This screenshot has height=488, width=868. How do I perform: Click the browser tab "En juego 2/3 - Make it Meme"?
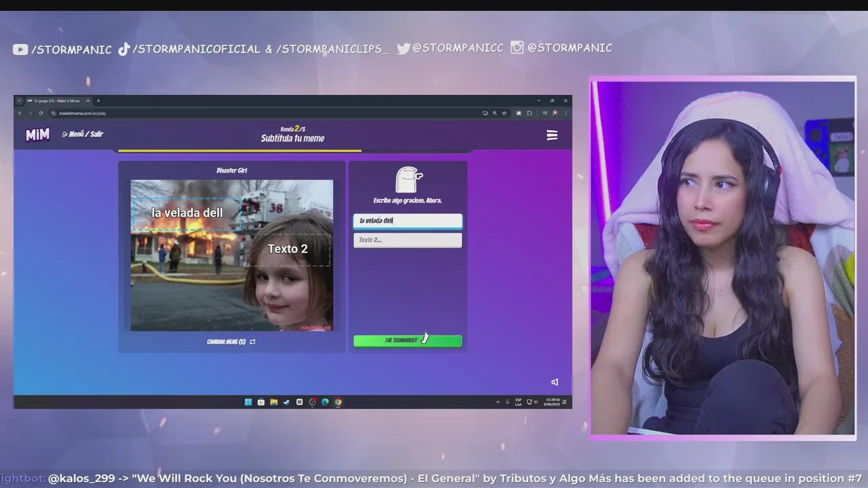point(58,101)
